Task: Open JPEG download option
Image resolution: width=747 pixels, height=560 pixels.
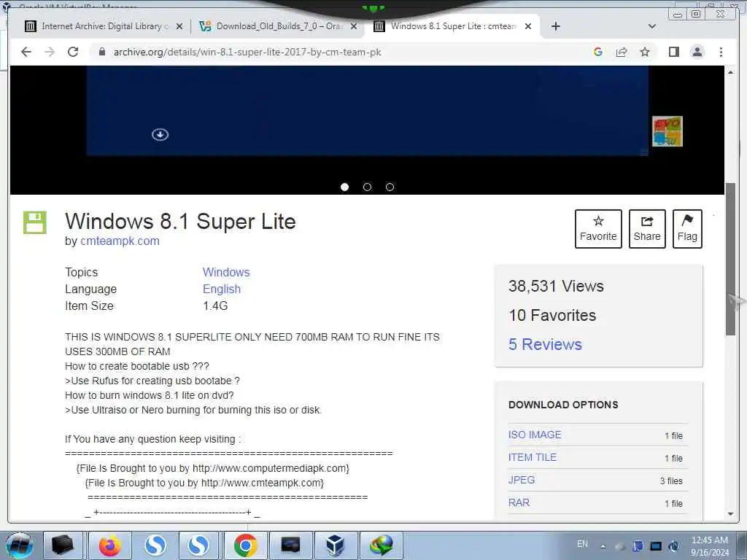Action: coord(522,480)
